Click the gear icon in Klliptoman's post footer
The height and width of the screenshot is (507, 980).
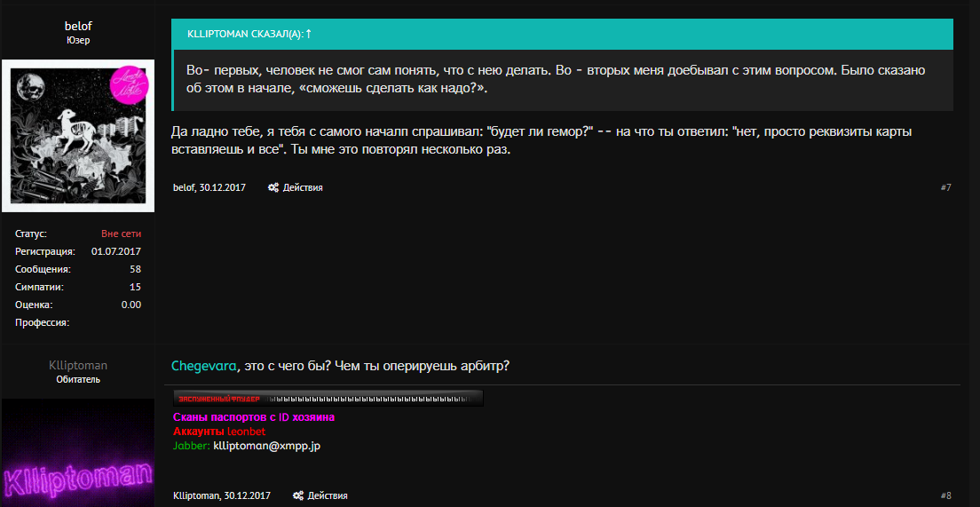(298, 495)
